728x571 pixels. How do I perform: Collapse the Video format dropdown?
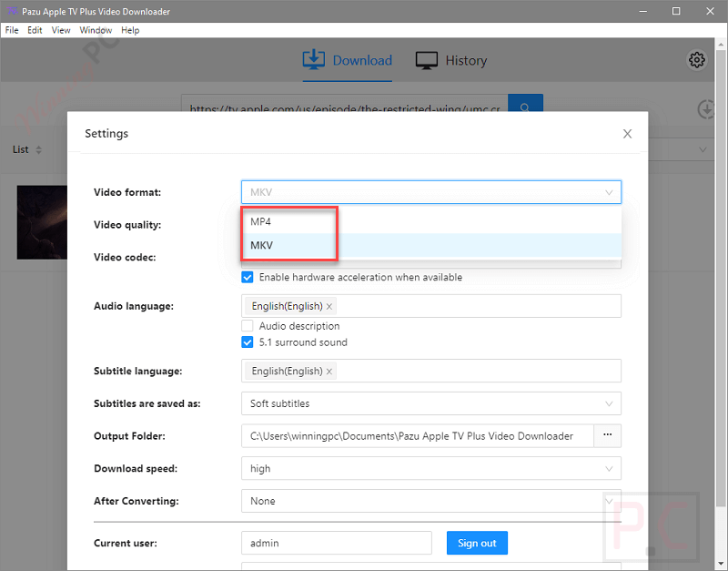click(431, 192)
